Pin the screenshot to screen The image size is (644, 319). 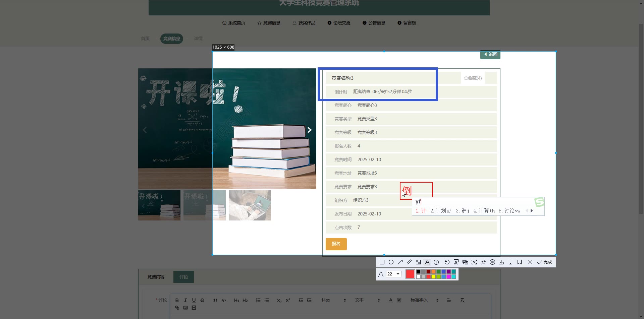483,262
